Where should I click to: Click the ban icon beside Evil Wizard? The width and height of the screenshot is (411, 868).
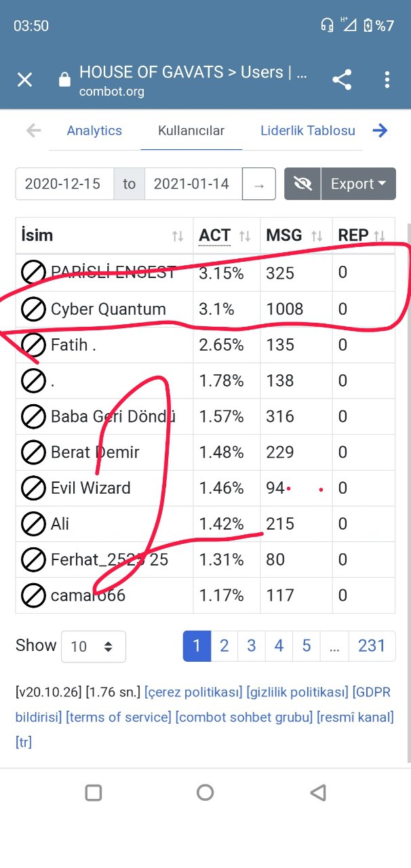[x=33, y=488]
